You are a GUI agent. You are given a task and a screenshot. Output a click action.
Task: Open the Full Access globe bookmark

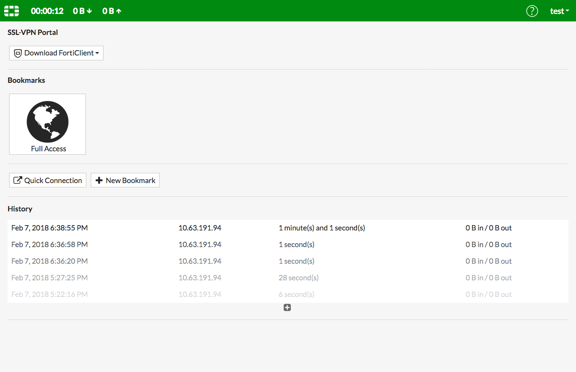47,124
